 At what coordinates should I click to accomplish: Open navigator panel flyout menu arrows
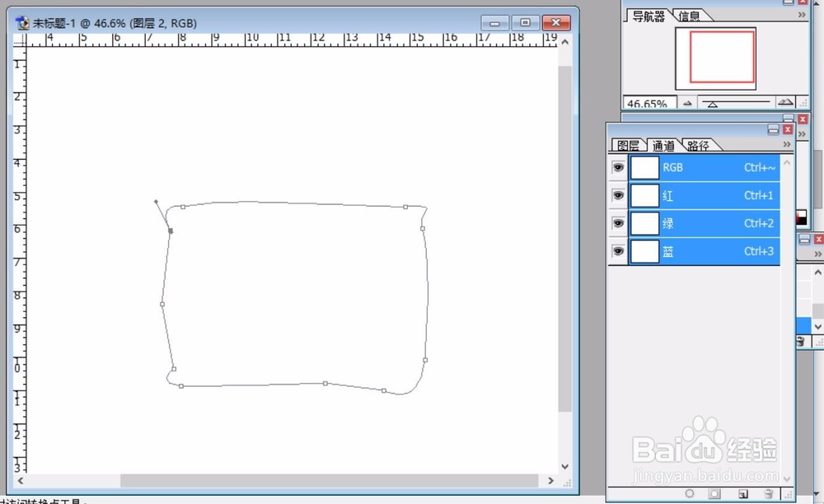802,15
